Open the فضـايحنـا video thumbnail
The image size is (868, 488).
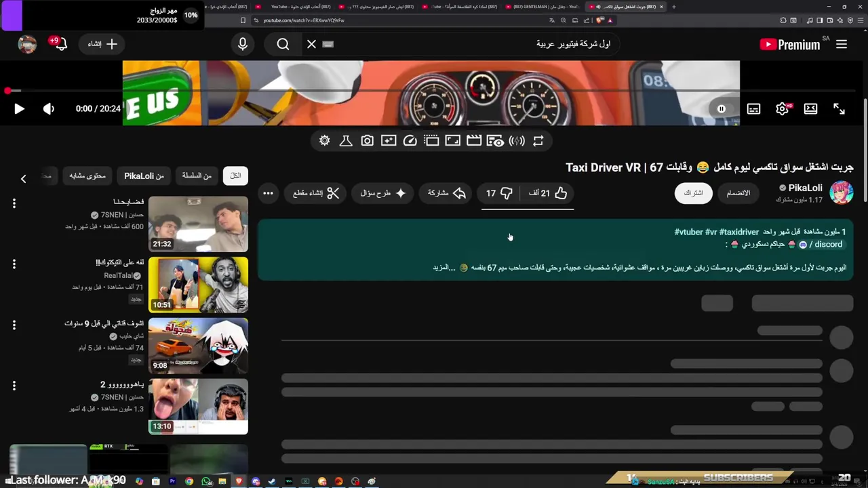[x=198, y=224]
